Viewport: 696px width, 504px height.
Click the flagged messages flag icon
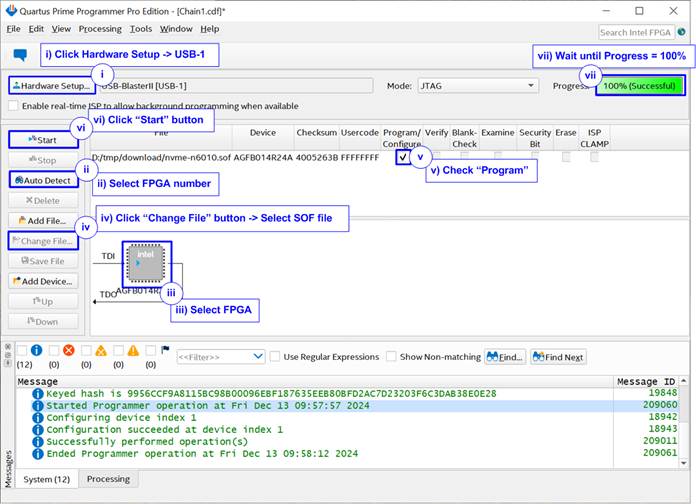[x=165, y=350]
